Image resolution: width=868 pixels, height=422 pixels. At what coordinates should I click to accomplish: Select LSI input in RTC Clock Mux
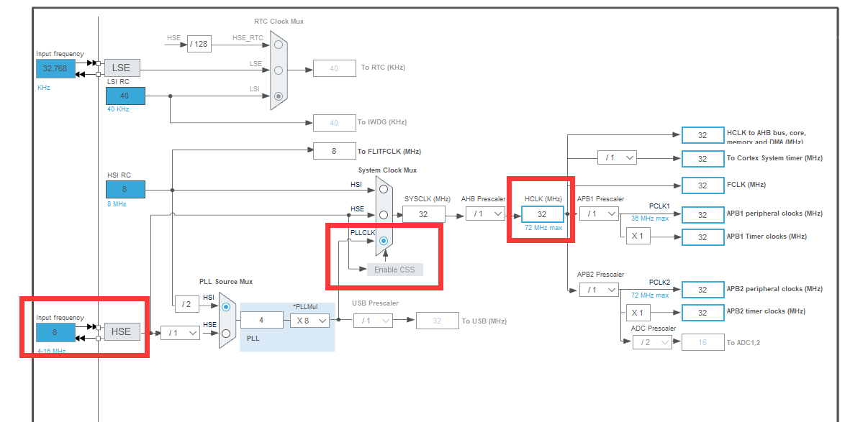coord(278,96)
